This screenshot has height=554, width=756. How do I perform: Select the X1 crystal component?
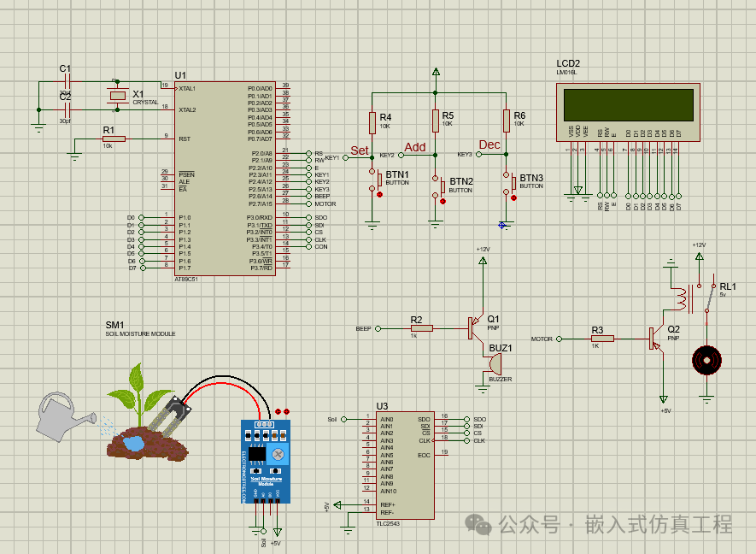click(x=117, y=97)
